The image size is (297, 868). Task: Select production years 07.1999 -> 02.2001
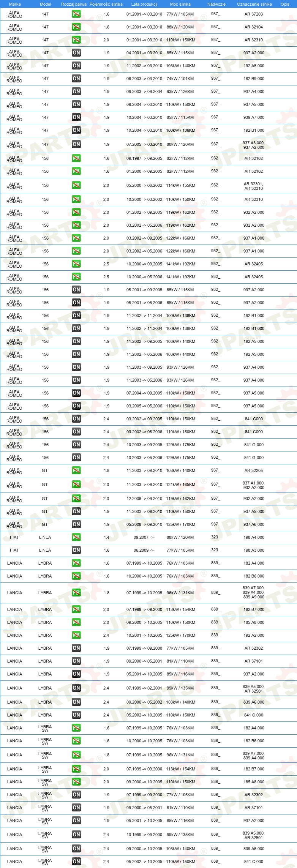coord(144,688)
